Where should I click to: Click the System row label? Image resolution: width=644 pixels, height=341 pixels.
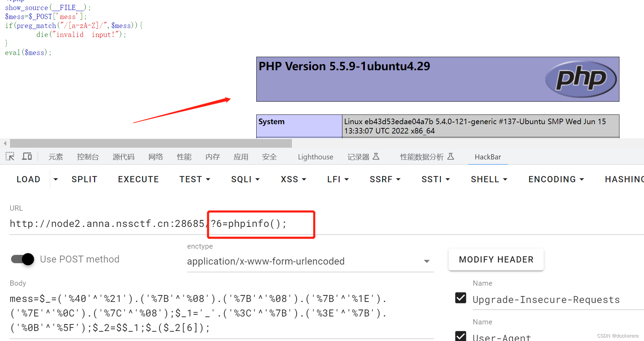299,126
